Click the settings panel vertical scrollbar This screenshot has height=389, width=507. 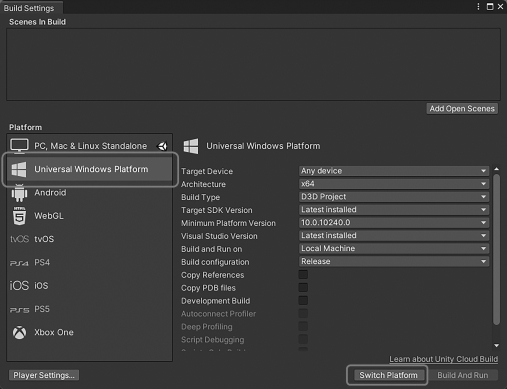496,249
